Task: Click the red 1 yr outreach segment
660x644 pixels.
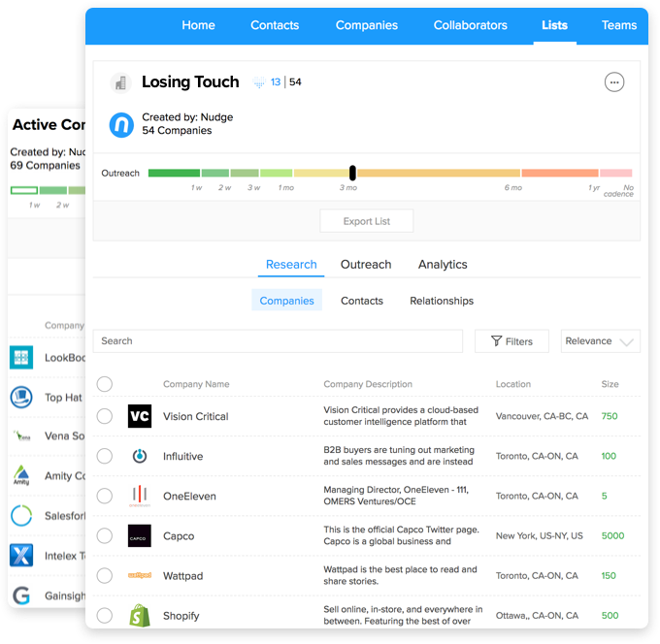Action: pyautogui.click(x=560, y=173)
